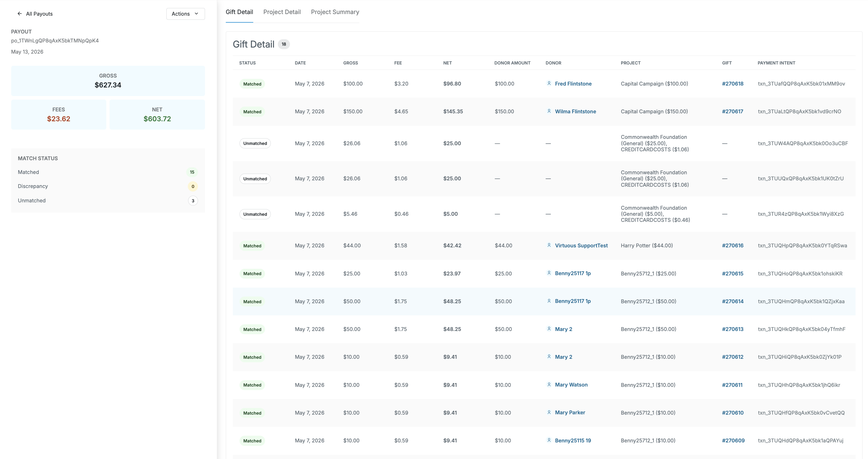Click the Discrepancy count badge 0
The image size is (868, 459).
pyautogui.click(x=193, y=186)
